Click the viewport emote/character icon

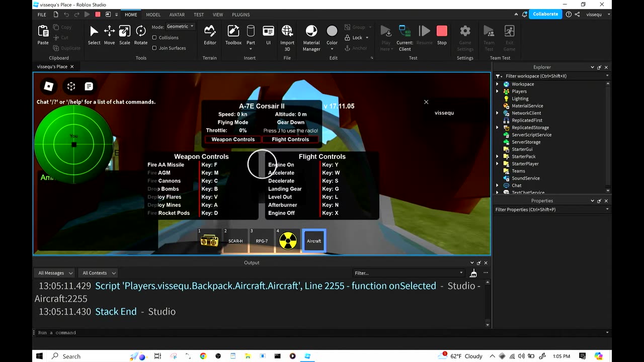[x=71, y=86]
